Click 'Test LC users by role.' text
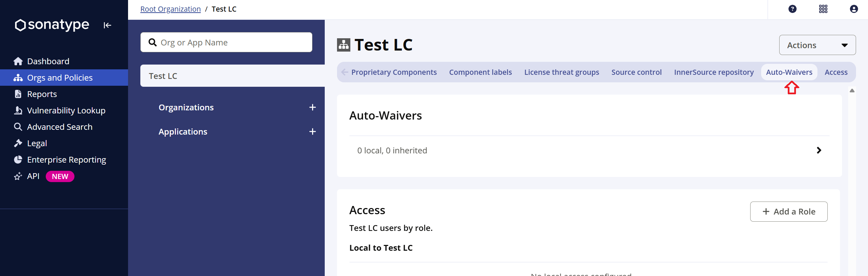This screenshot has height=276, width=868. [x=391, y=228]
